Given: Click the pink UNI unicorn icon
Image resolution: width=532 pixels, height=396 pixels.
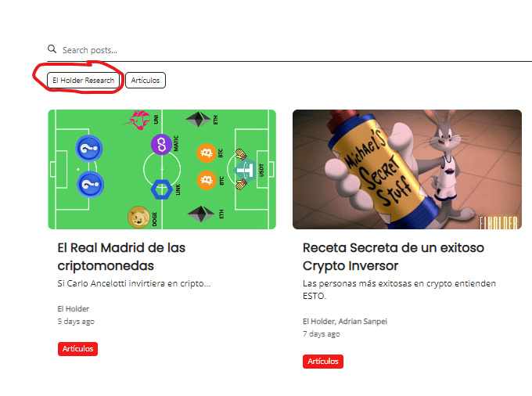Looking at the screenshot, I should (x=137, y=120).
